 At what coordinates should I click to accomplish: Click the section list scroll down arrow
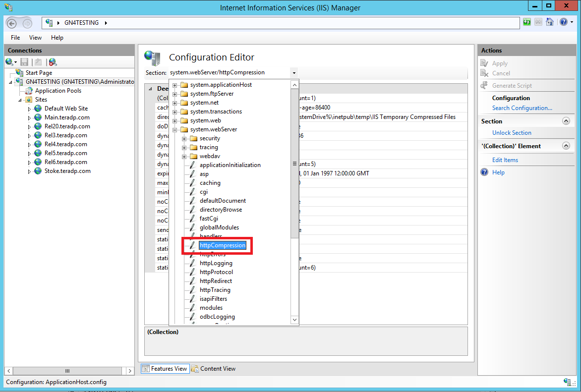294,320
